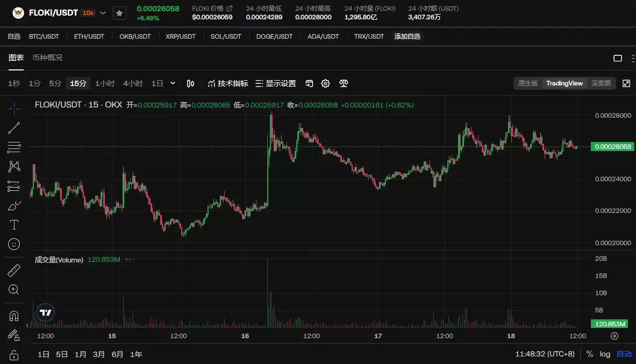Viewport: 636px width, 364px height.
Task: Enable auto scale for chart
Action: [624, 354]
